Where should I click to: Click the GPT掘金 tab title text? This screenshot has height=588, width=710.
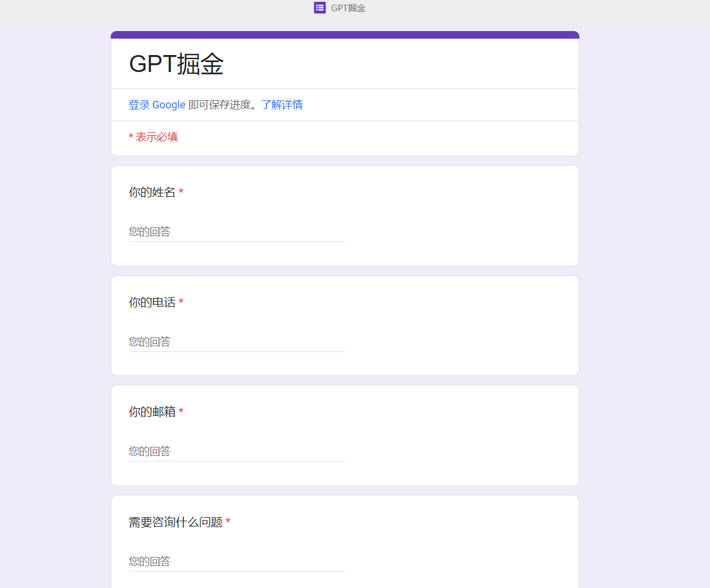pyautogui.click(x=348, y=8)
